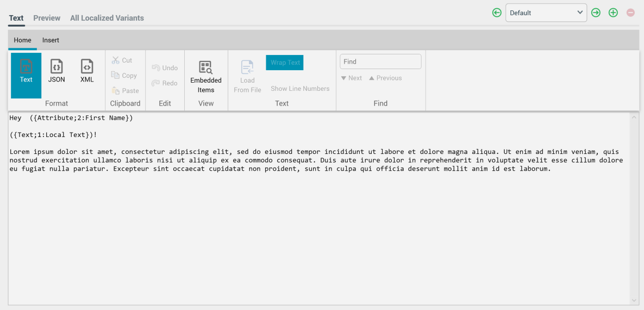This screenshot has width=644, height=310.
Task: Click Next in the Find group
Action: [352, 78]
